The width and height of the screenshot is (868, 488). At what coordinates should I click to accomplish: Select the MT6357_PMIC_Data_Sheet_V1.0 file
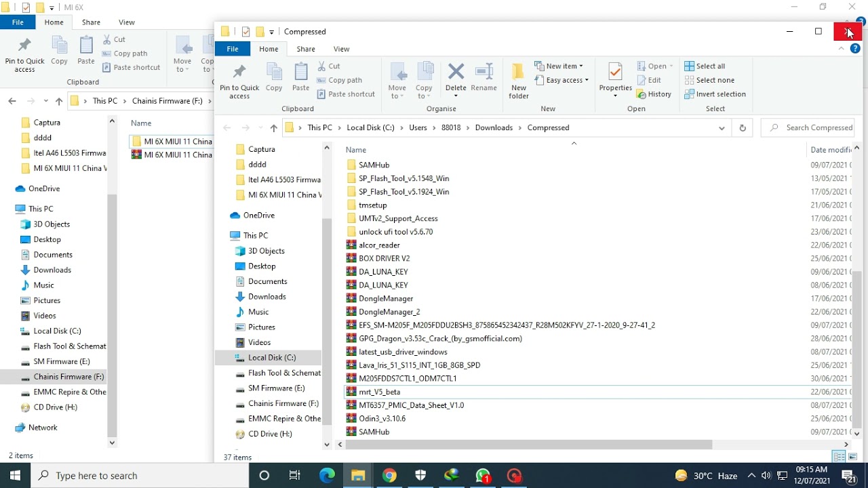(x=411, y=405)
